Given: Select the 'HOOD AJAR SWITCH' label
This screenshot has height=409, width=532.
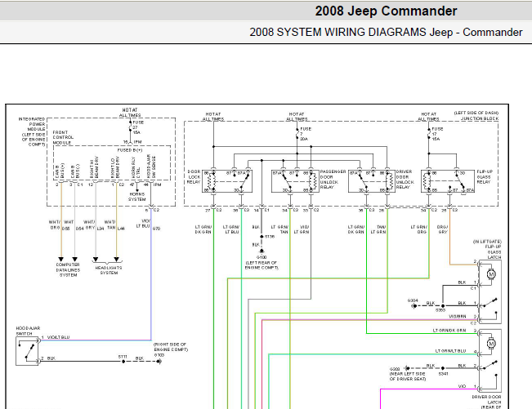Looking at the screenshot, I should (x=28, y=331).
